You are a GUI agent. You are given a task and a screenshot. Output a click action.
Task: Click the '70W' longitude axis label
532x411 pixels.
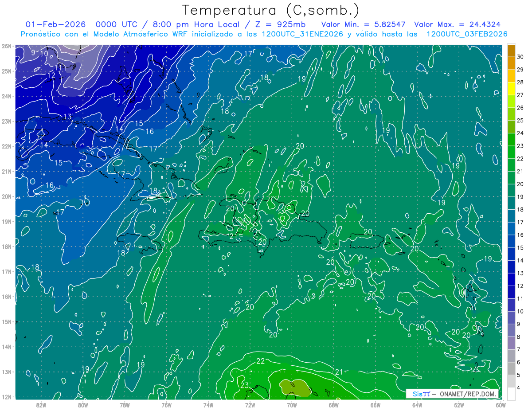point(292,404)
